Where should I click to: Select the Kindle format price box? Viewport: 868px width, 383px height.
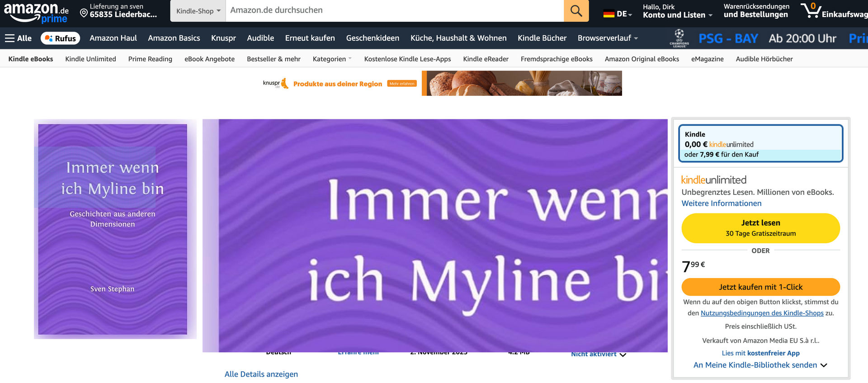coord(760,143)
